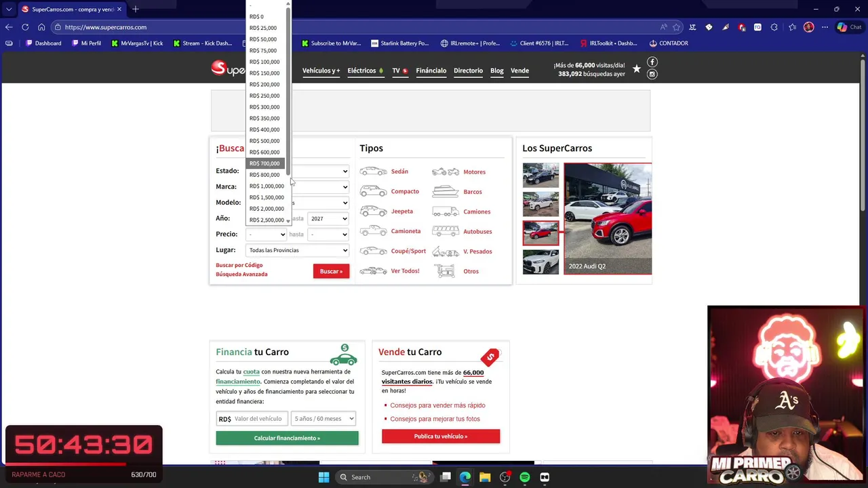Click the white star icon in header
Screen dimensions: 868x488
[x=637, y=68]
